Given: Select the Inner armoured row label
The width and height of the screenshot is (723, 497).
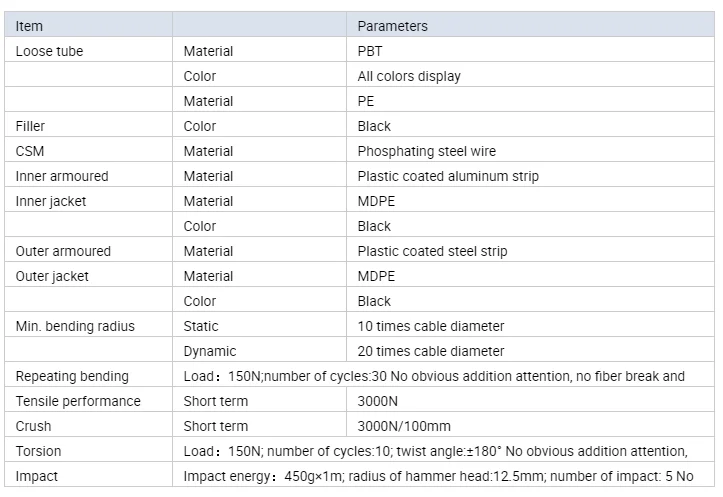Looking at the screenshot, I should click(x=62, y=176).
